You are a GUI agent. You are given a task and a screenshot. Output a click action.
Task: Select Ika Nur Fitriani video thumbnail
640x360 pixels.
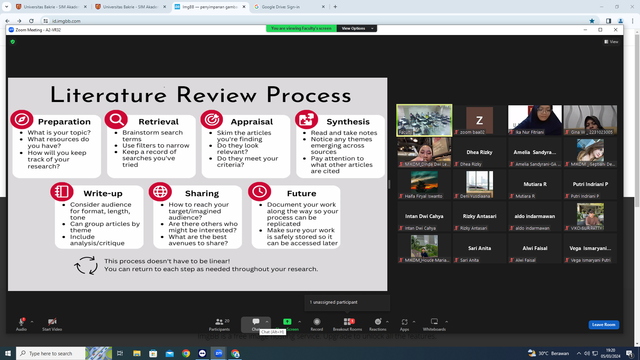click(535, 120)
